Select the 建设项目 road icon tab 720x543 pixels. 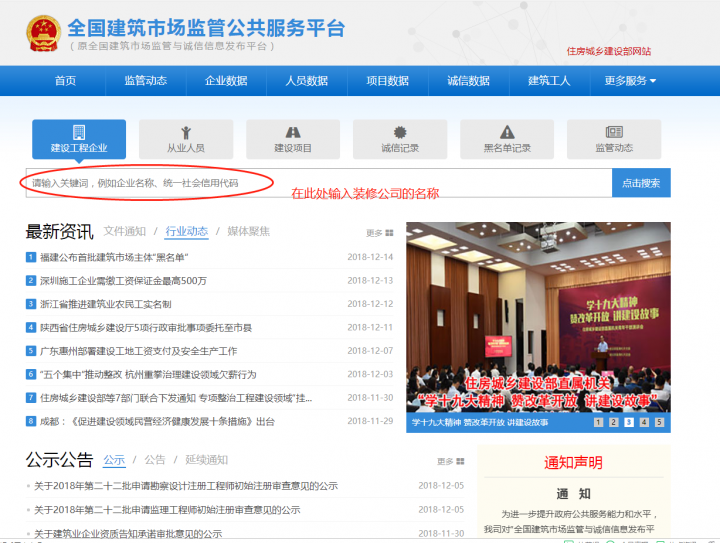coord(293,139)
